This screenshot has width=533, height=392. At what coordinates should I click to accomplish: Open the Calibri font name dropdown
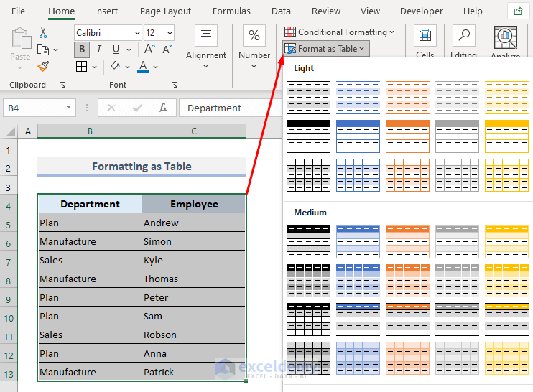pyautogui.click(x=136, y=33)
